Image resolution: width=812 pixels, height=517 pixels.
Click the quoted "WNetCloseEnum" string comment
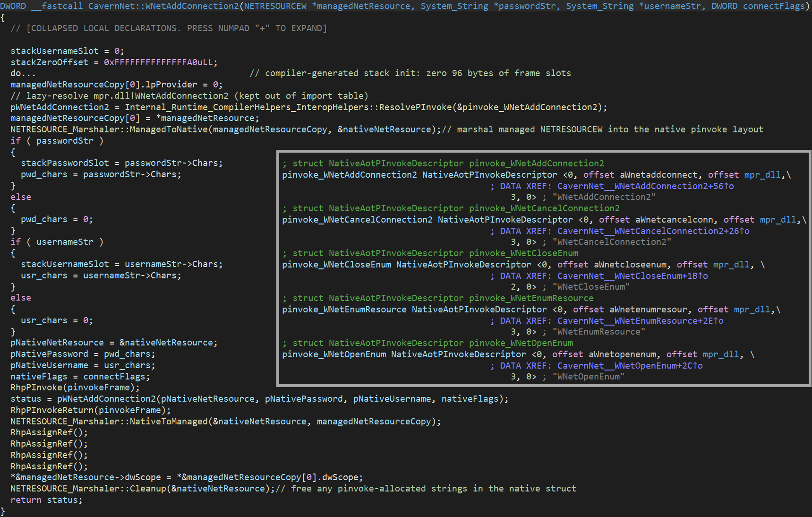click(x=591, y=287)
